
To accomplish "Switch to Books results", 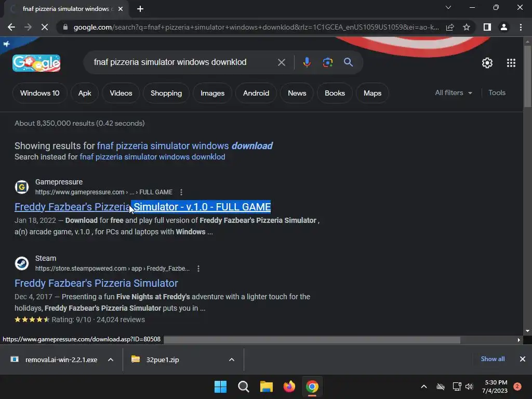I will point(335,93).
